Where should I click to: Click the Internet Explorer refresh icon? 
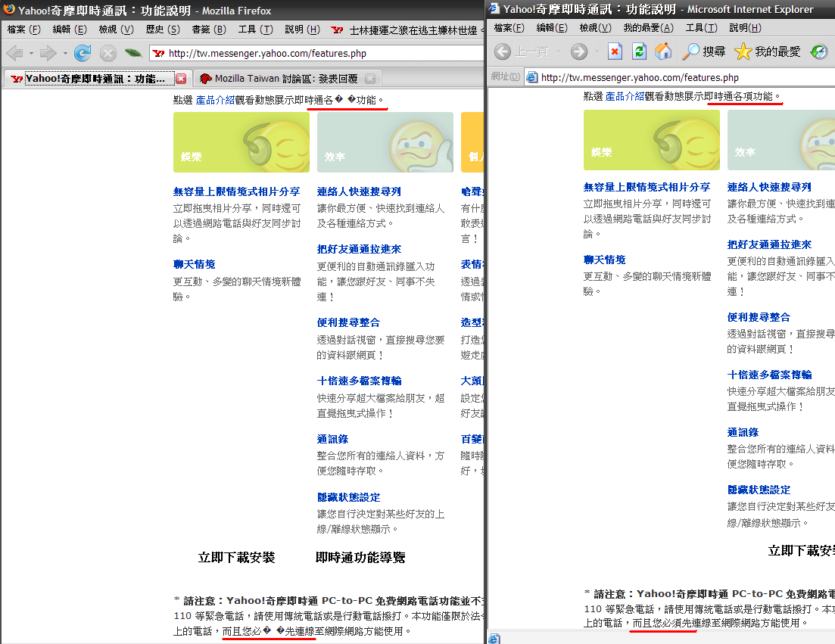pos(640,51)
